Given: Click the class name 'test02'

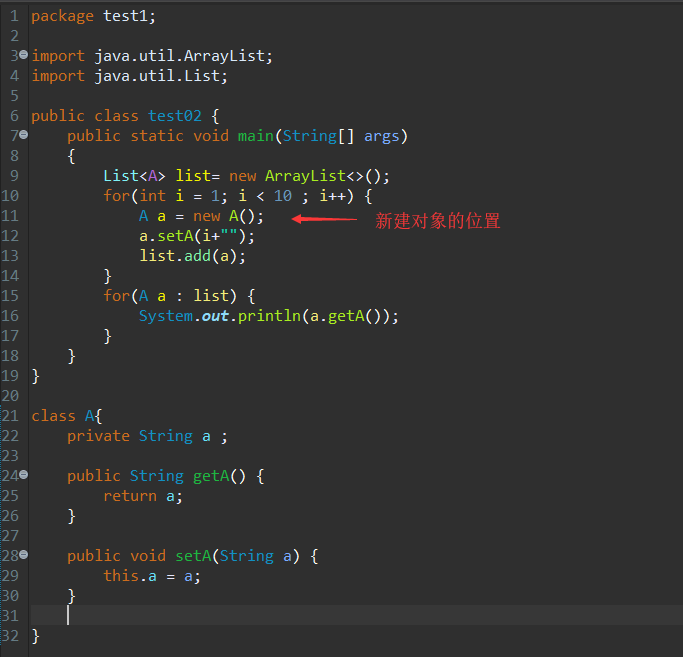Looking at the screenshot, I should point(175,116).
